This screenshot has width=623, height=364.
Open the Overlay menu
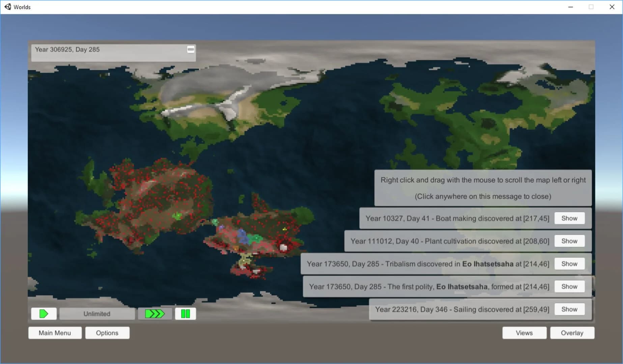[x=572, y=333]
